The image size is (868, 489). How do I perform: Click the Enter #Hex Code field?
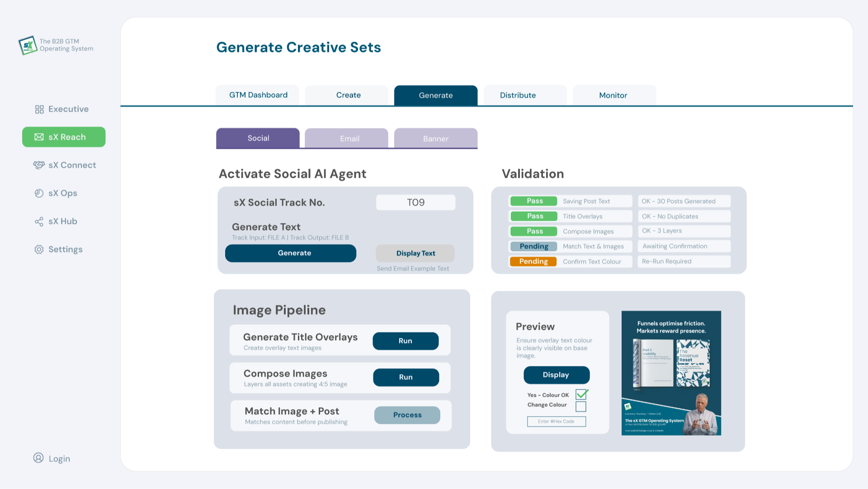(x=556, y=422)
